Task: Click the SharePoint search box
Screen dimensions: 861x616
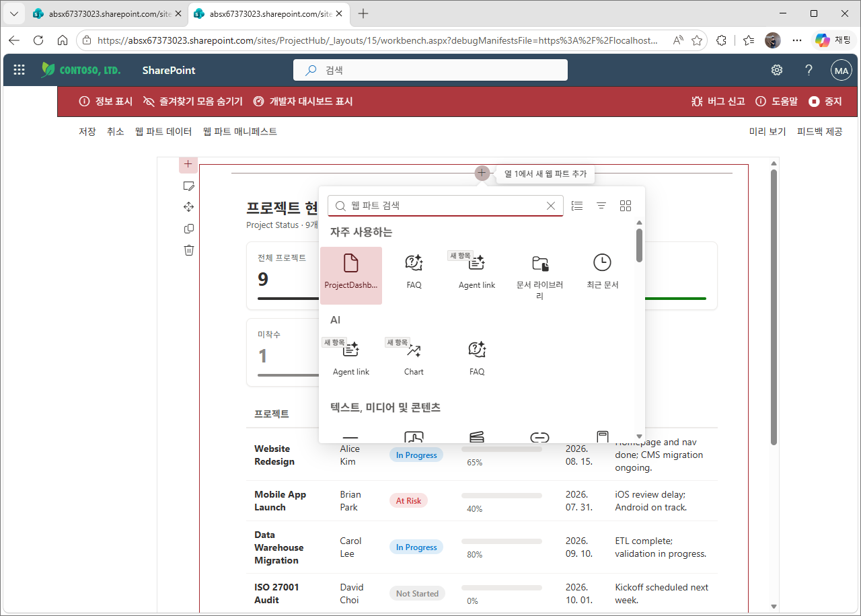Action: click(x=430, y=70)
